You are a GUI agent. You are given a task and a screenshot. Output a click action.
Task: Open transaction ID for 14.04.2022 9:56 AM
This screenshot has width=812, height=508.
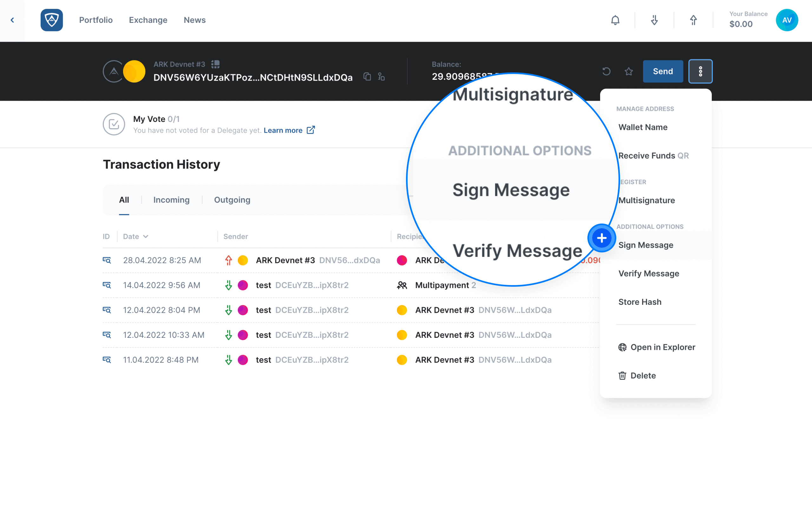coord(107,285)
